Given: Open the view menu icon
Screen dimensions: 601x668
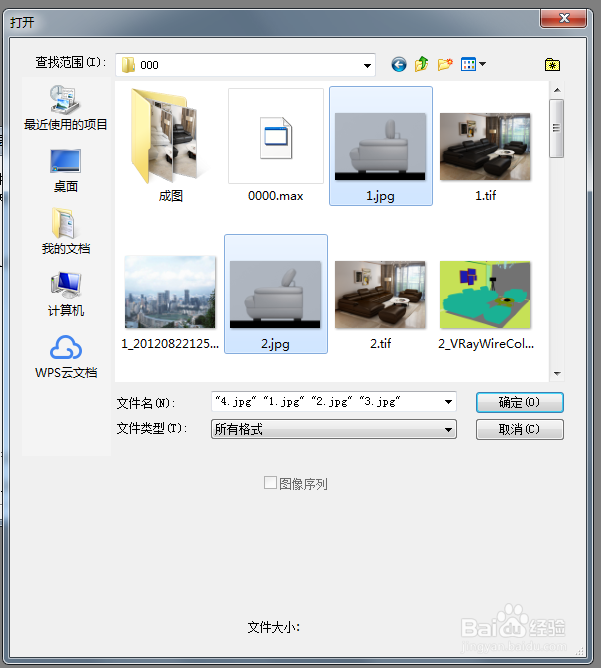Looking at the screenshot, I should pos(468,64).
